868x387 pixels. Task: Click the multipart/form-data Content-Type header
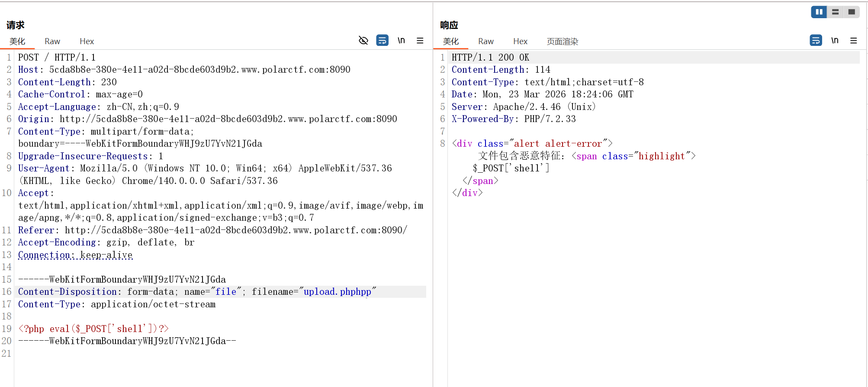coord(140,138)
